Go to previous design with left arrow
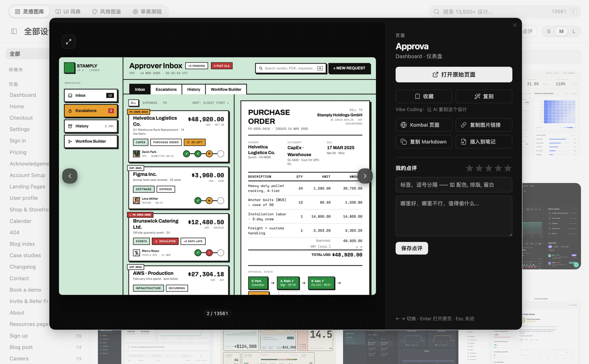589x364 pixels. [70, 176]
